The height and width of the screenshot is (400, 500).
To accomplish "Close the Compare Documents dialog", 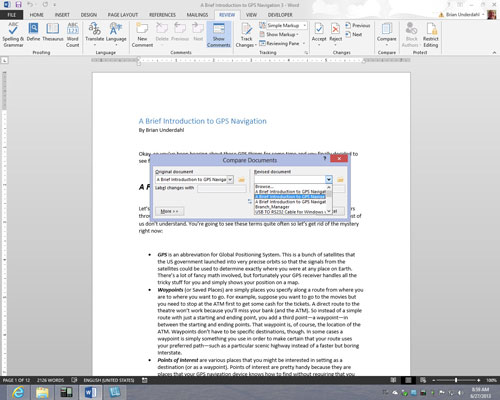I will [339, 159].
